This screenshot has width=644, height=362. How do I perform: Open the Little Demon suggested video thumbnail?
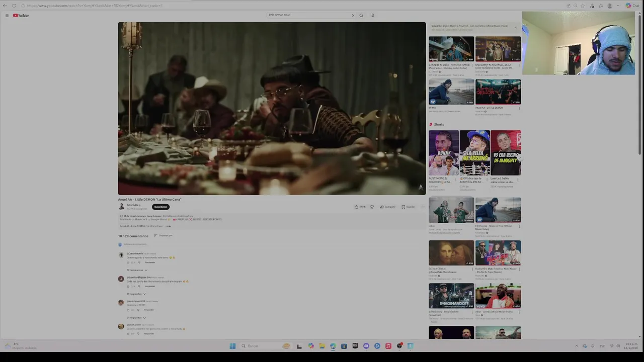coord(498,92)
